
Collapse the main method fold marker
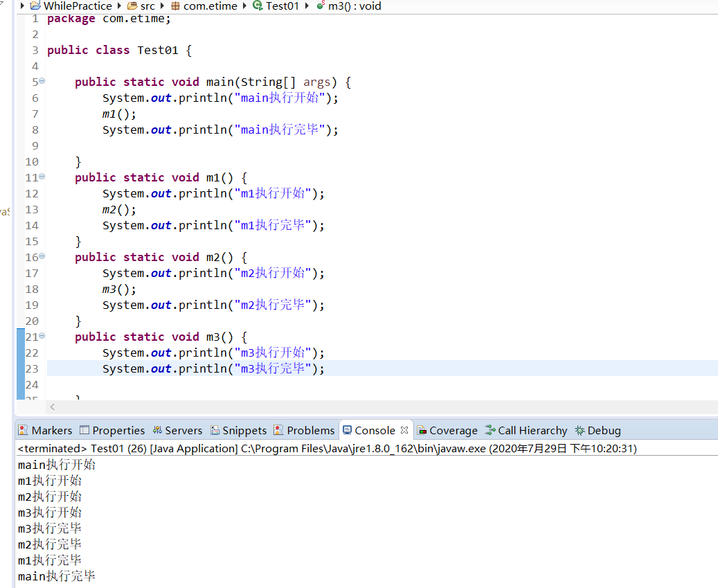tap(42, 80)
